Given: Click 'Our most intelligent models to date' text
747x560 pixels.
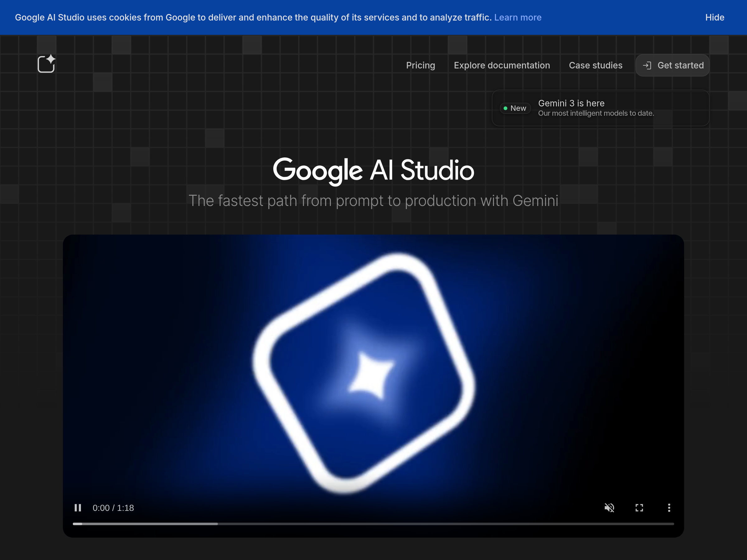Looking at the screenshot, I should point(596,114).
